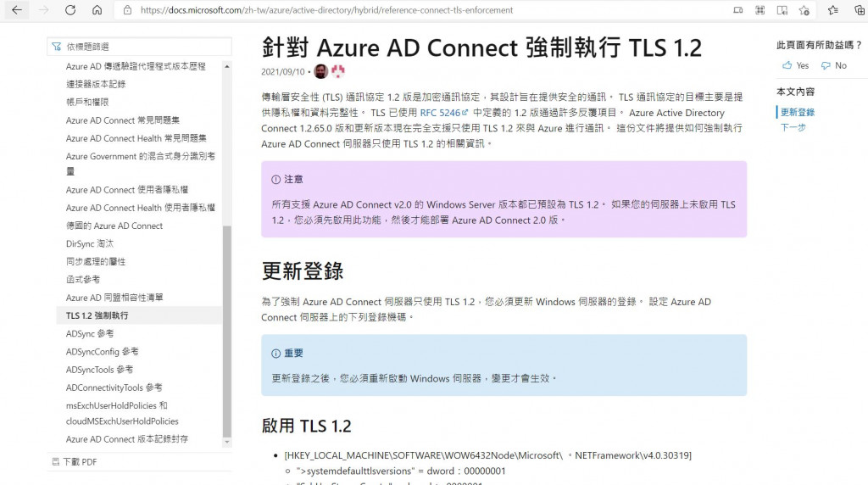Click sidebar scrollbar up arrow

tap(227, 66)
